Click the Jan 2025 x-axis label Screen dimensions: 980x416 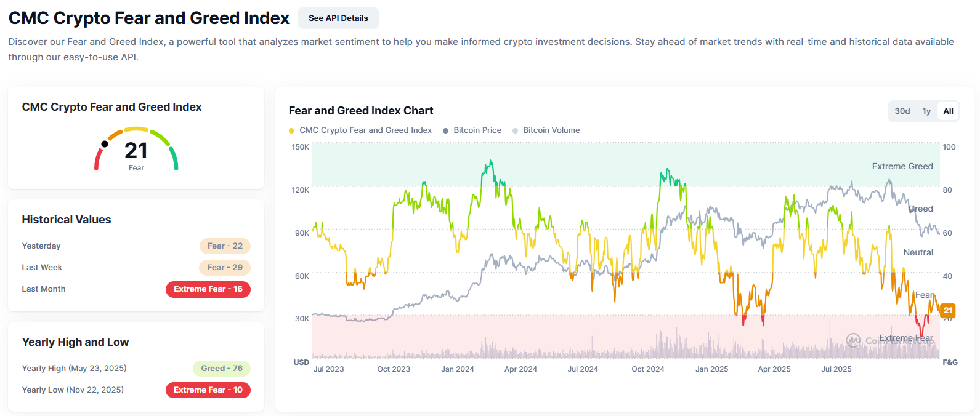(711, 369)
